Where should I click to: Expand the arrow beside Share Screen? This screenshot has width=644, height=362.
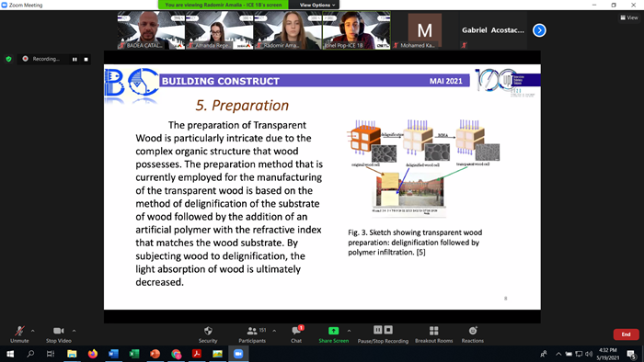click(x=349, y=331)
